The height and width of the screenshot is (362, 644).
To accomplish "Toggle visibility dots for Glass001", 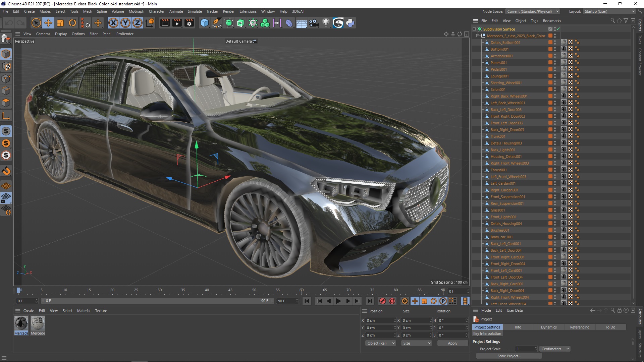I will [555, 210].
